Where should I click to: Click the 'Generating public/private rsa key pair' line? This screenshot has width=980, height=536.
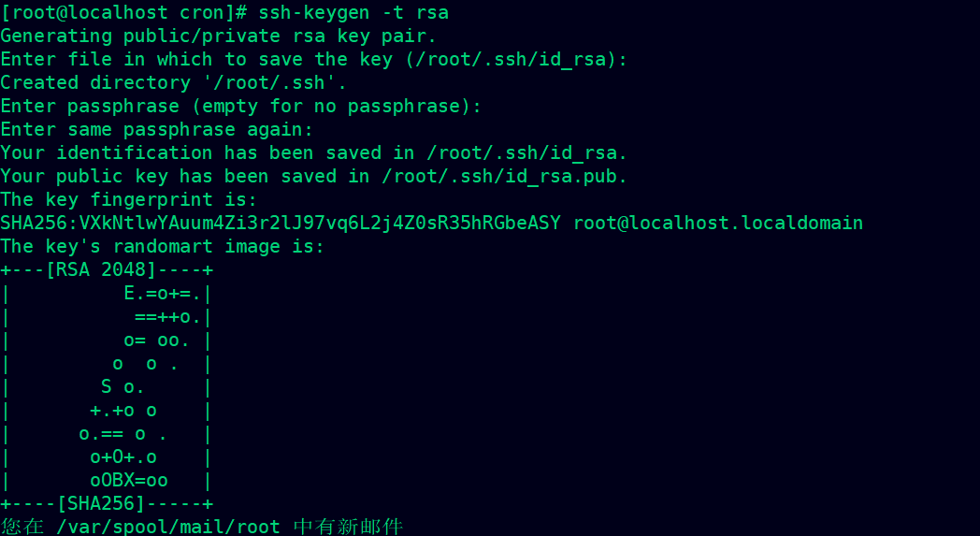[219, 36]
